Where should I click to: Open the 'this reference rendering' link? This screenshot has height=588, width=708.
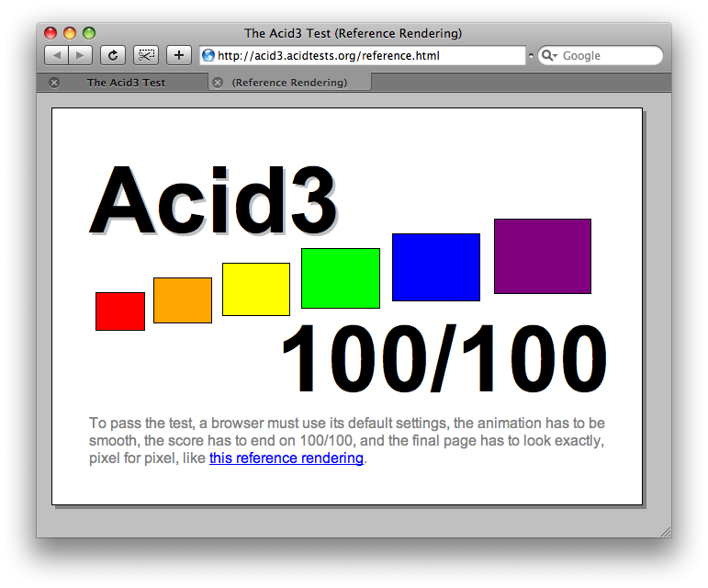click(287, 458)
